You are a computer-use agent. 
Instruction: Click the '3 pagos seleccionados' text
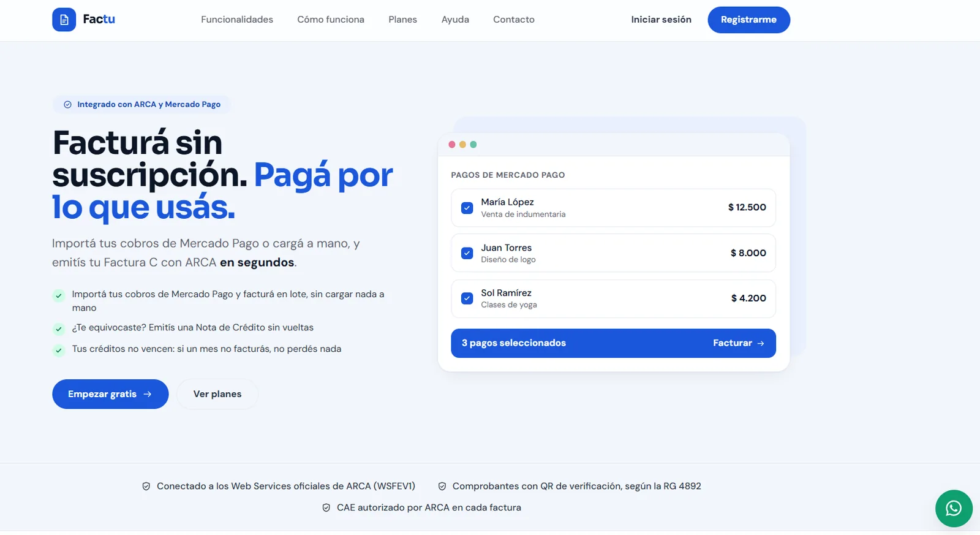pyautogui.click(x=514, y=343)
